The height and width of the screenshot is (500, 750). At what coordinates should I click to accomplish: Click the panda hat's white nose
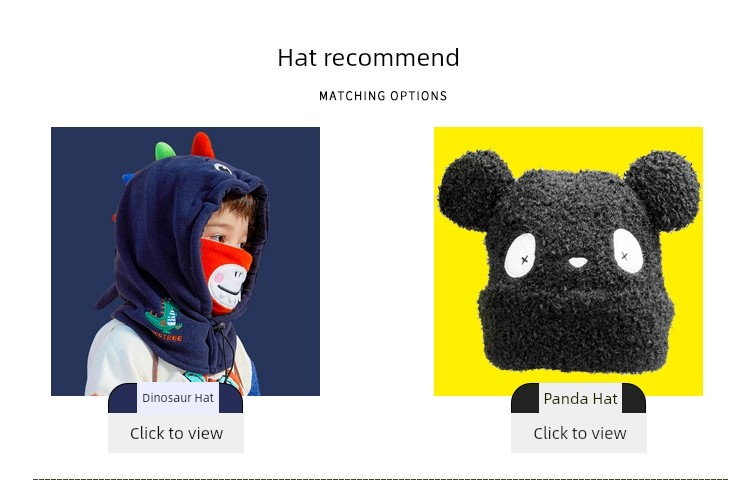(x=578, y=262)
